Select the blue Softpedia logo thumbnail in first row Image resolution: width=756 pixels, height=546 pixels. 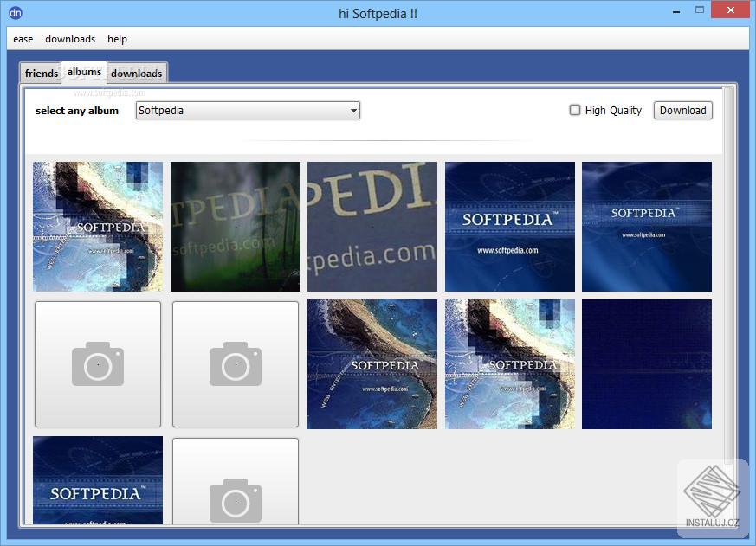(509, 227)
